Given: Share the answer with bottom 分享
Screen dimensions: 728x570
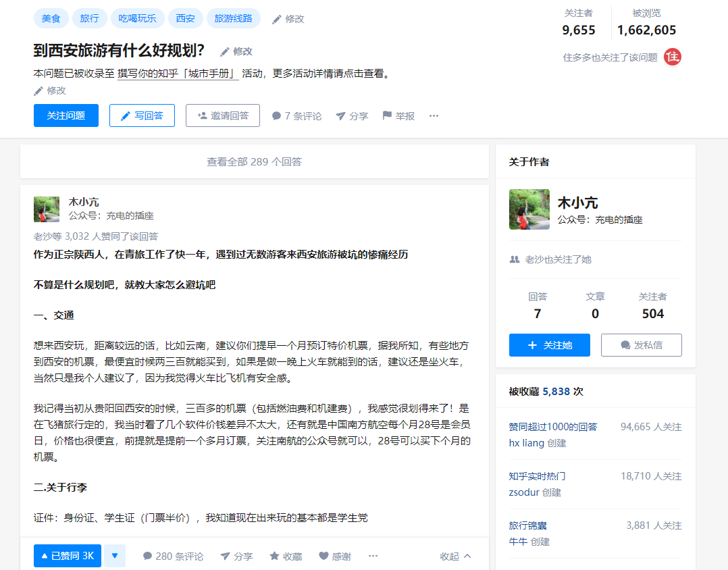Looking at the screenshot, I should [236, 556].
